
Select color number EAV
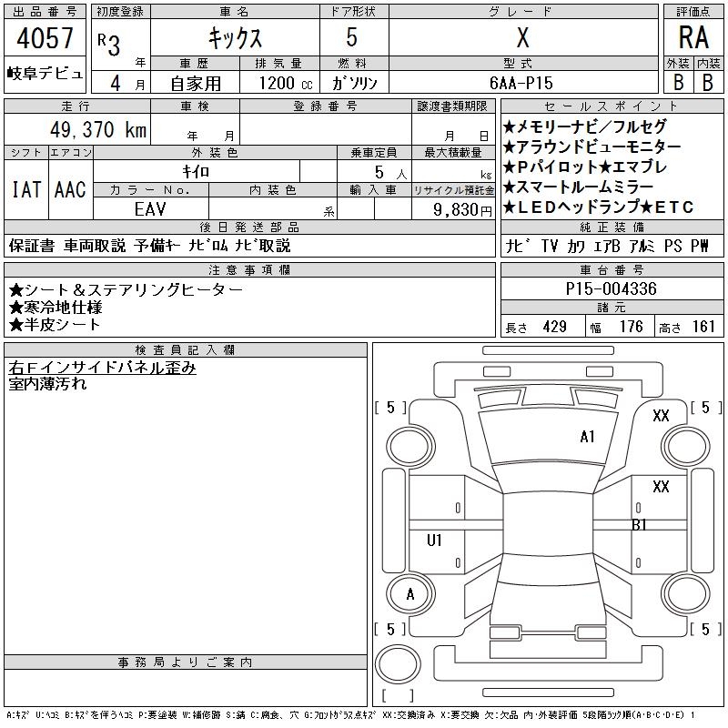tap(150, 209)
